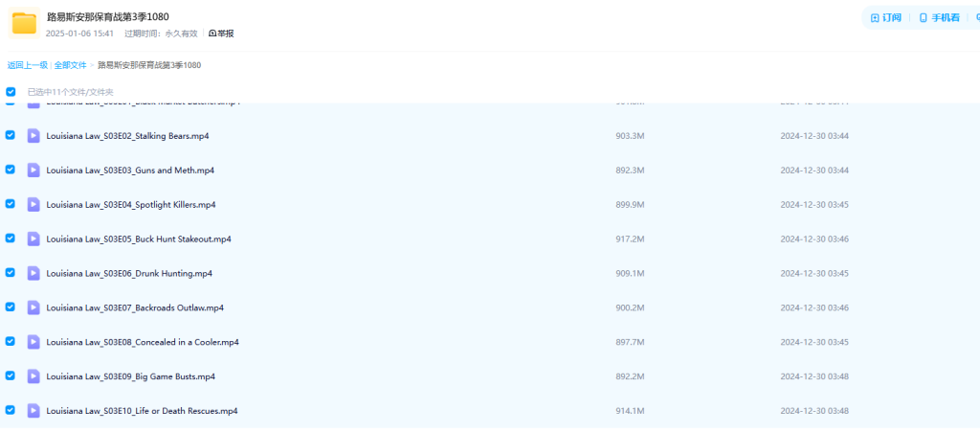The height and width of the screenshot is (432, 980).
Task: Open Louisiana Law_S03E06_Drunk Hunting.mp4 file
Action: tap(129, 273)
